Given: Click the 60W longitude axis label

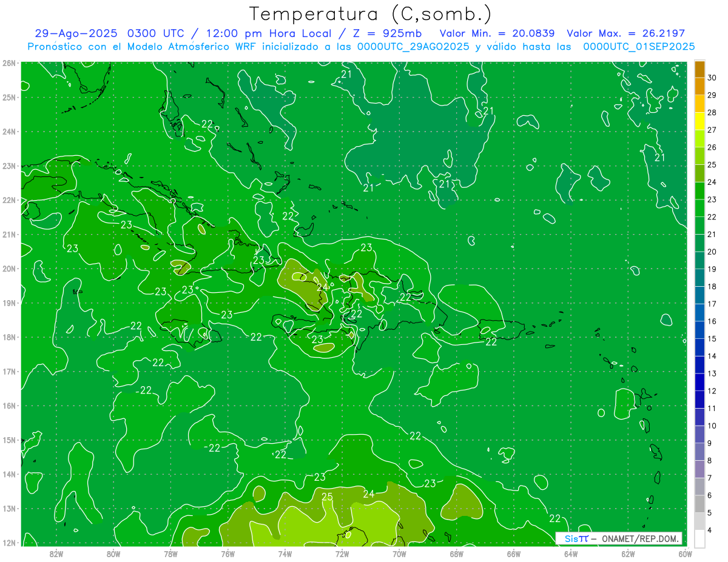Looking at the screenshot, I should pyautogui.click(x=685, y=554).
